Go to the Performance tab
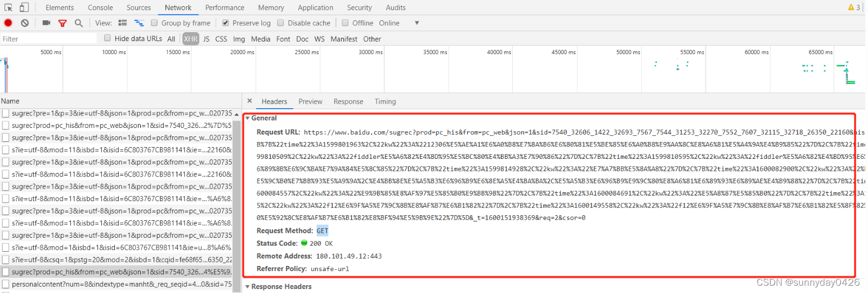The width and height of the screenshot is (868, 293). pos(225,7)
